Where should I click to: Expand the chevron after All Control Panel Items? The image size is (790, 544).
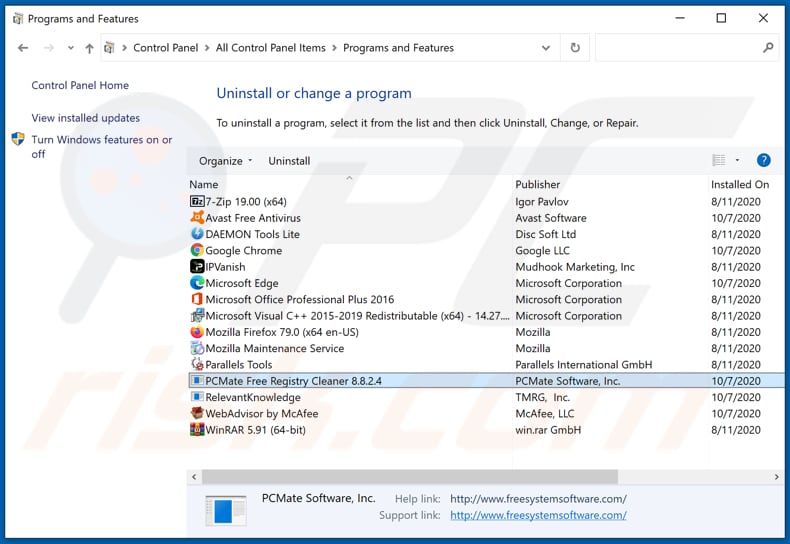pyautogui.click(x=335, y=48)
